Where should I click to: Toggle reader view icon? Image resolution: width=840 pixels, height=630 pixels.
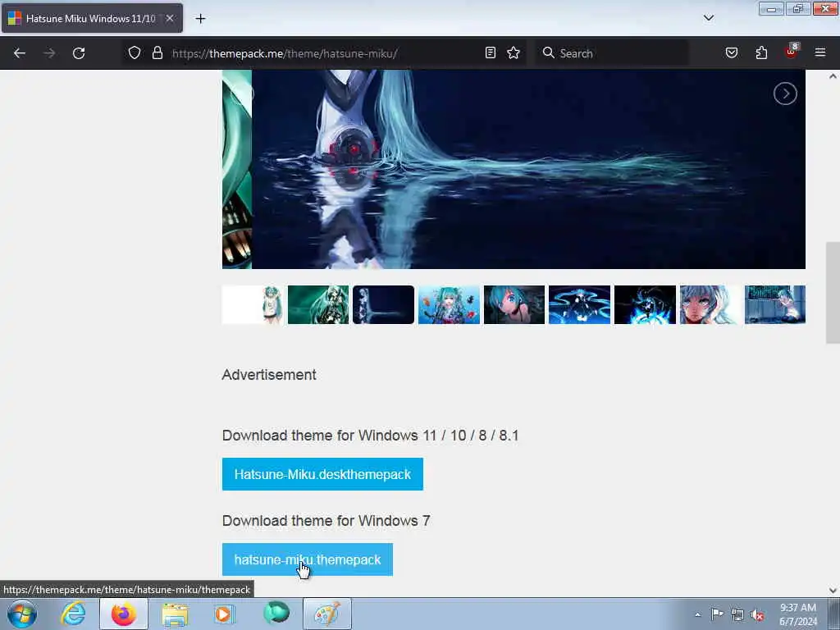point(491,52)
